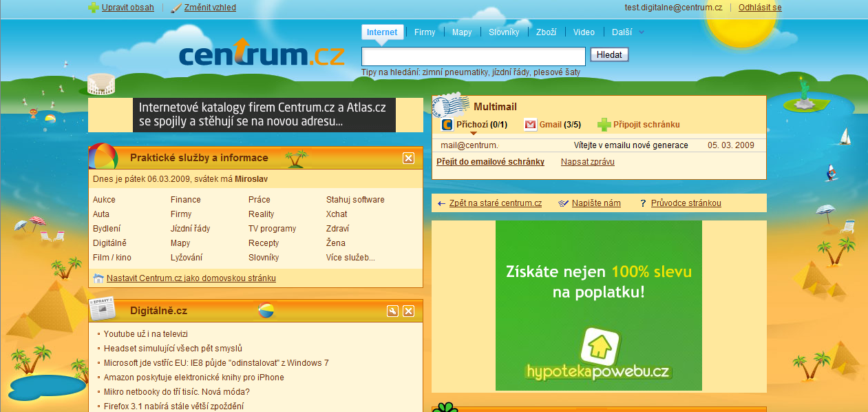Open the Jízdní řády link
This screenshot has height=412, width=868.
(x=191, y=229)
